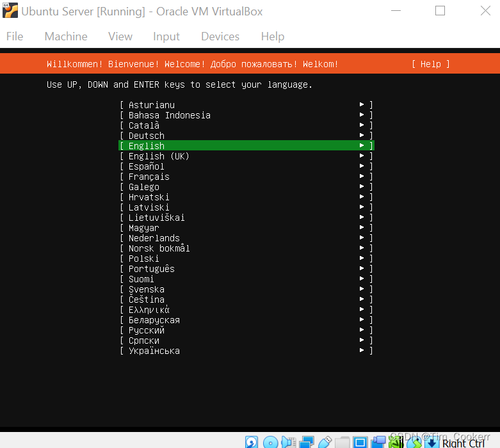Select the Lietuviškai language
Screen dimensions: 500x448
(x=246, y=218)
